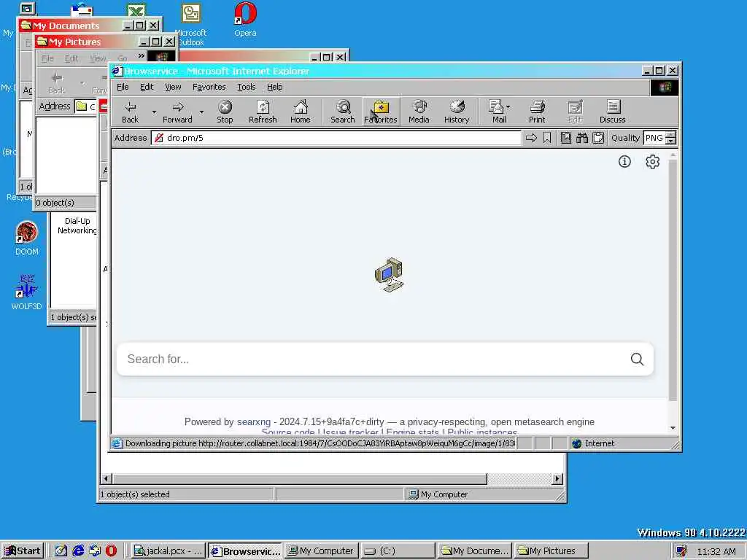Click the address bar showing dro.pm/5
747x560 pixels.
click(336, 138)
